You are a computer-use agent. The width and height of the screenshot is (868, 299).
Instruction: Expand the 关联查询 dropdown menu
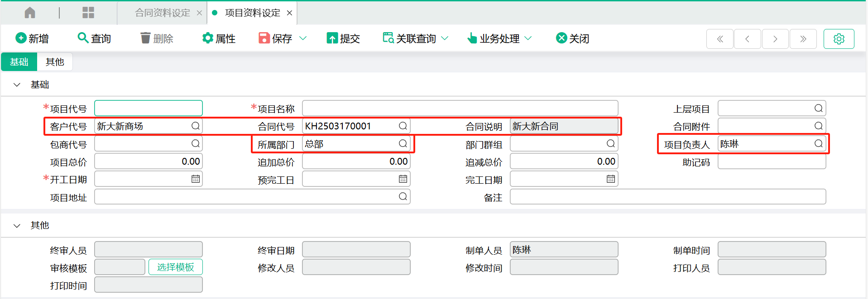[x=445, y=38]
